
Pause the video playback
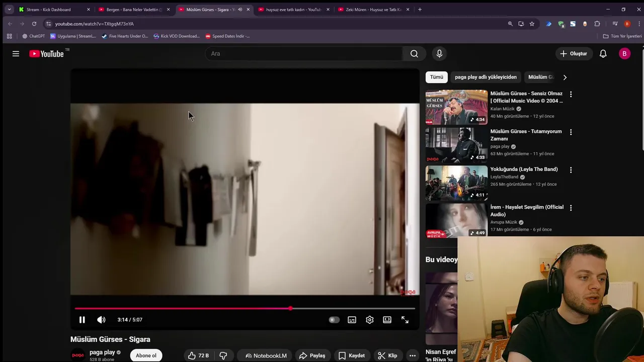pyautogui.click(x=82, y=320)
